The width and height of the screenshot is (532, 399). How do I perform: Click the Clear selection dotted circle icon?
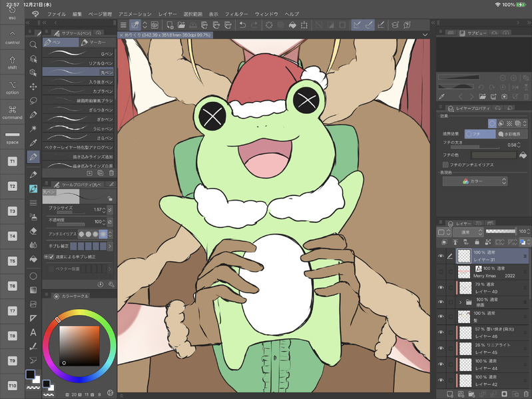tap(269, 25)
